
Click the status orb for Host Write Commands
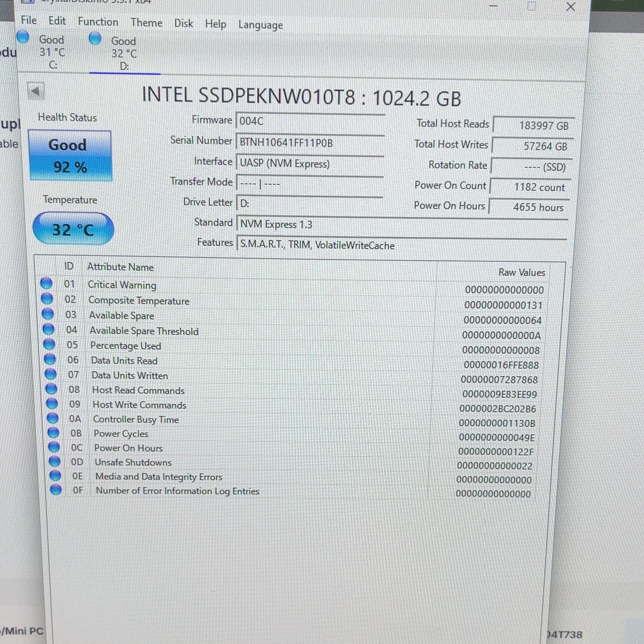[52, 404]
